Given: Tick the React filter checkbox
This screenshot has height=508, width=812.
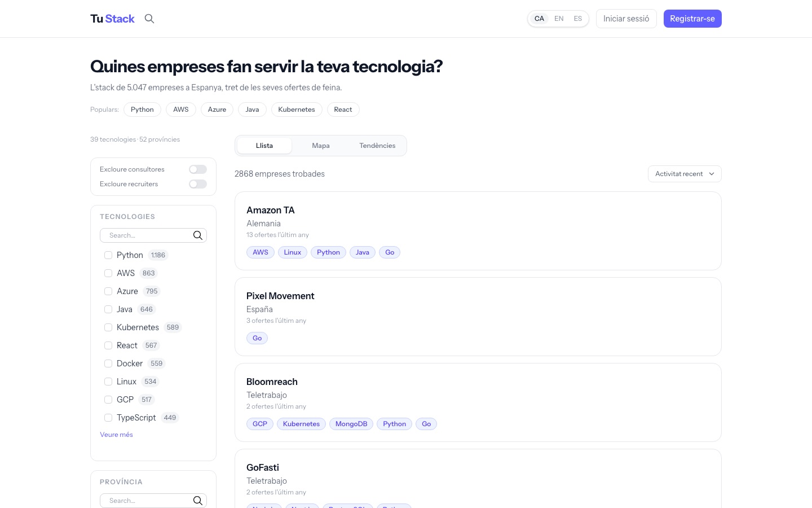Looking at the screenshot, I should (108, 345).
